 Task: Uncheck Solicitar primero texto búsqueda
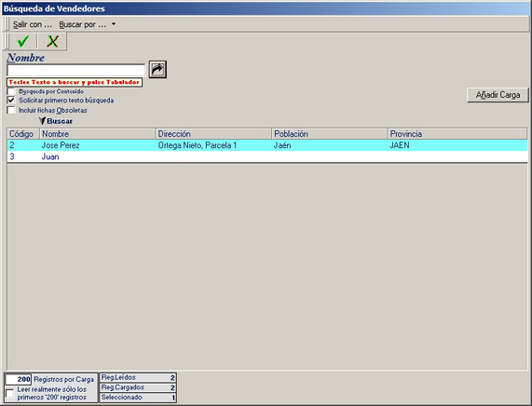[11, 101]
